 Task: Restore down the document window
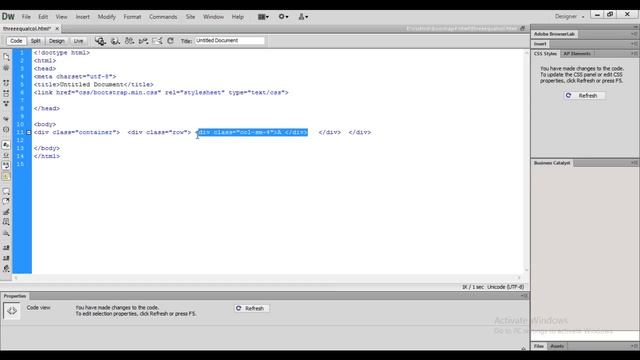(x=522, y=29)
